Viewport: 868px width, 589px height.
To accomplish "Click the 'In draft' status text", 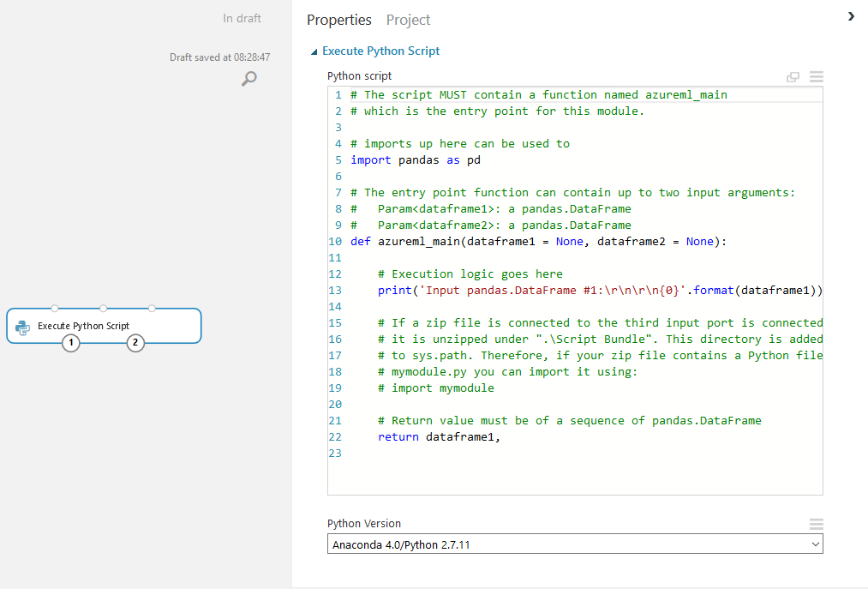I will 242,18.
